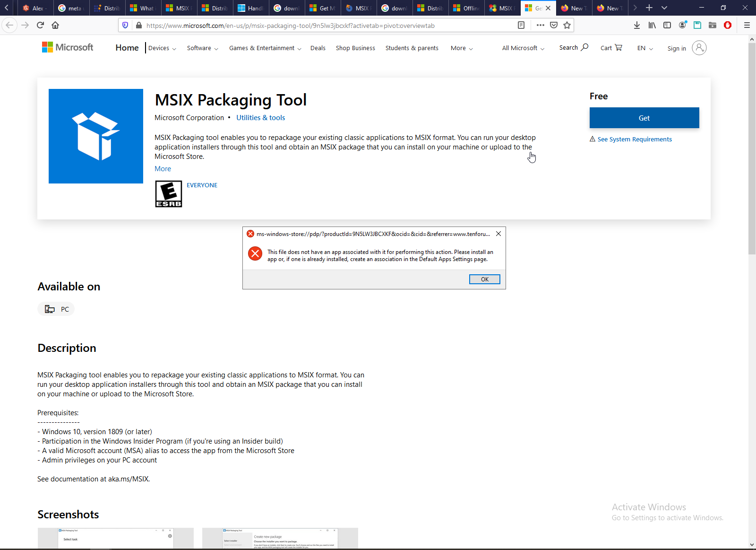Image resolution: width=756 pixels, height=550 pixels.
Task: Open the Select task screenshot thumbnail
Action: (116, 538)
